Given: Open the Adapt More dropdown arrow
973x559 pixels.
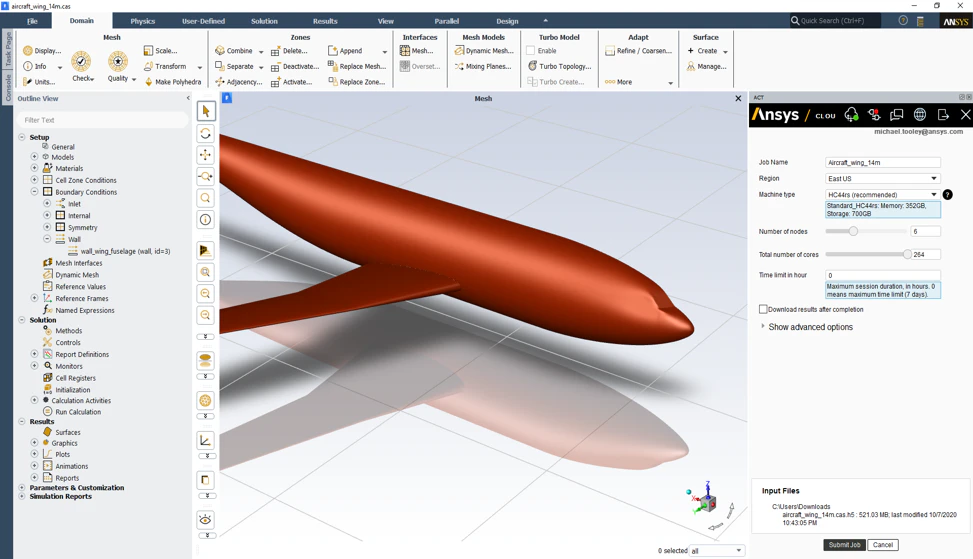Looking at the screenshot, I should coord(670,83).
